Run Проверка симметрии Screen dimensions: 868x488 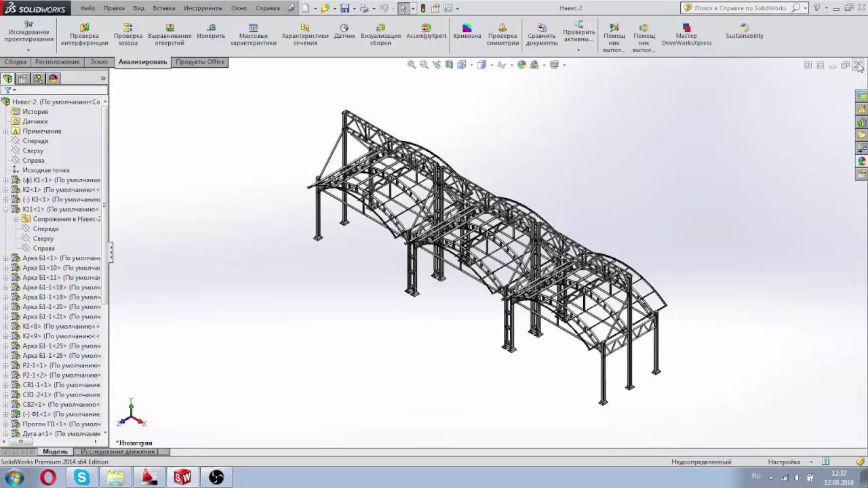502,35
